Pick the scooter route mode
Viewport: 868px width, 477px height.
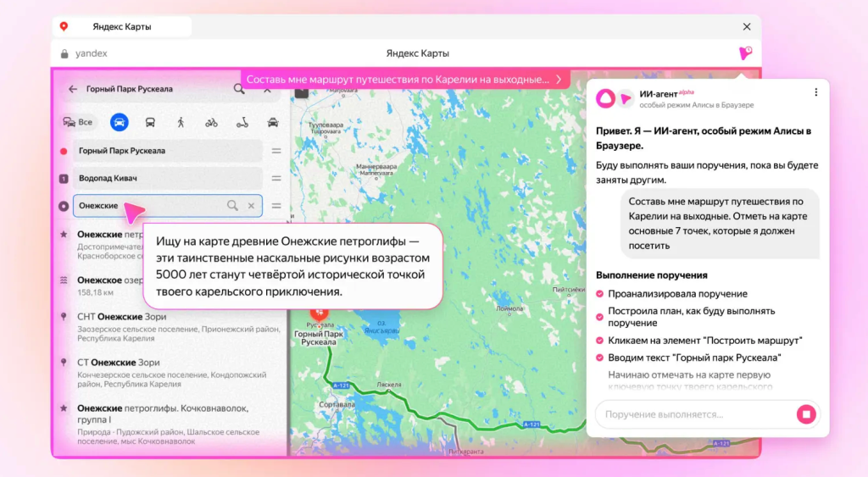click(x=242, y=122)
